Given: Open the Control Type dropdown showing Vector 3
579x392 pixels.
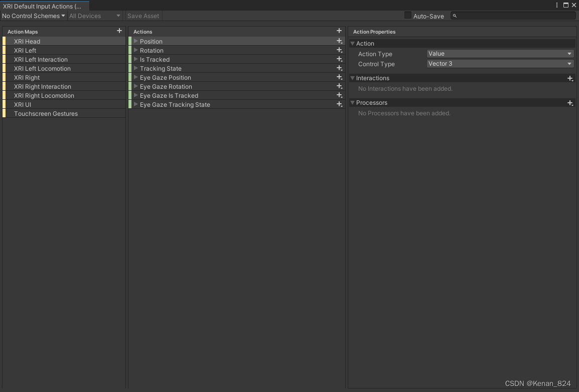Looking at the screenshot, I should pyautogui.click(x=500, y=64).
